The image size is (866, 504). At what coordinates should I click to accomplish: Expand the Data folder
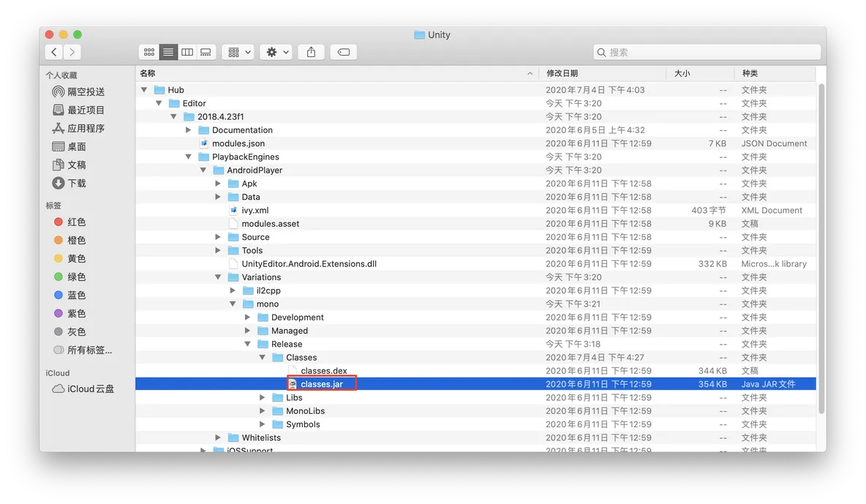(x=218, y=197)
